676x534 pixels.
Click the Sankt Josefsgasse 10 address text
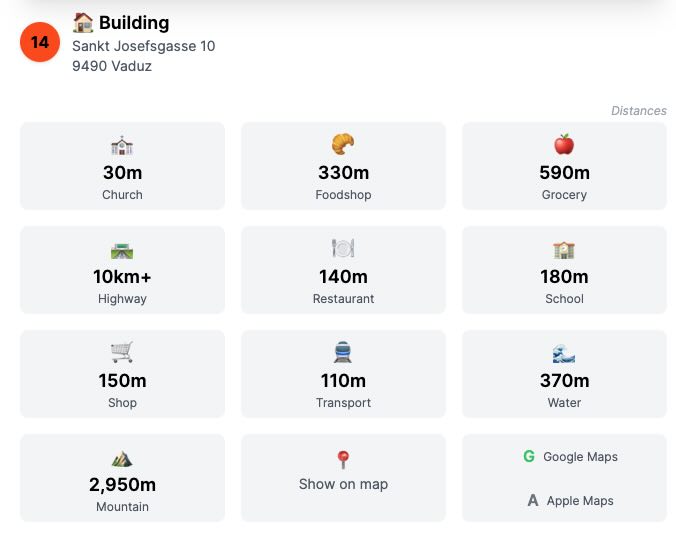[144, 46]
